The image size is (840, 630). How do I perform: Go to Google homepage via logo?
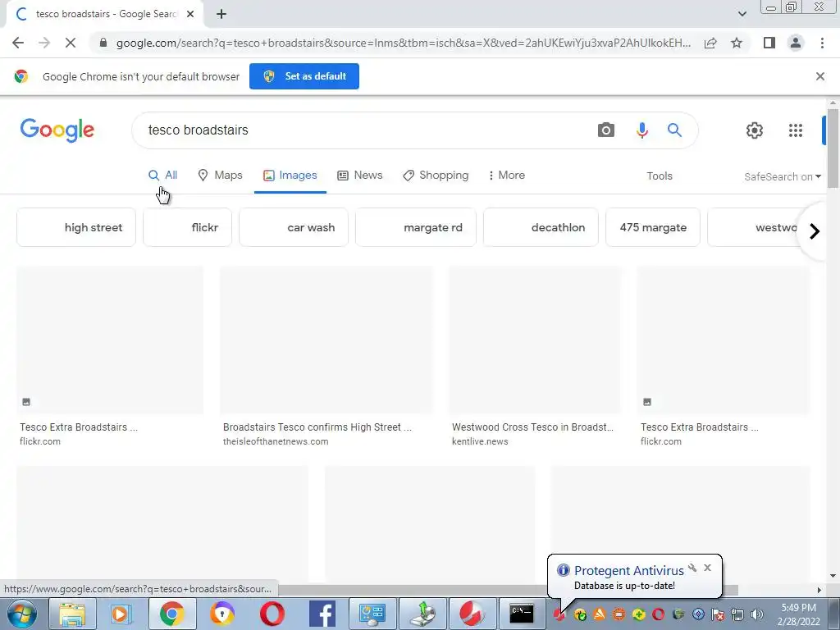pos(57,130)
